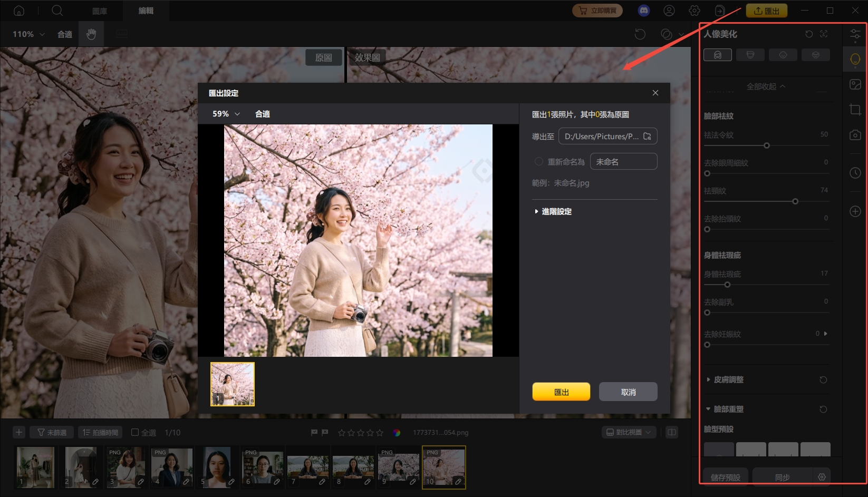Select the portrait beautify tool in sidebar
The height and width of the screenshot is (497, 868).
(x=855, y=59)
